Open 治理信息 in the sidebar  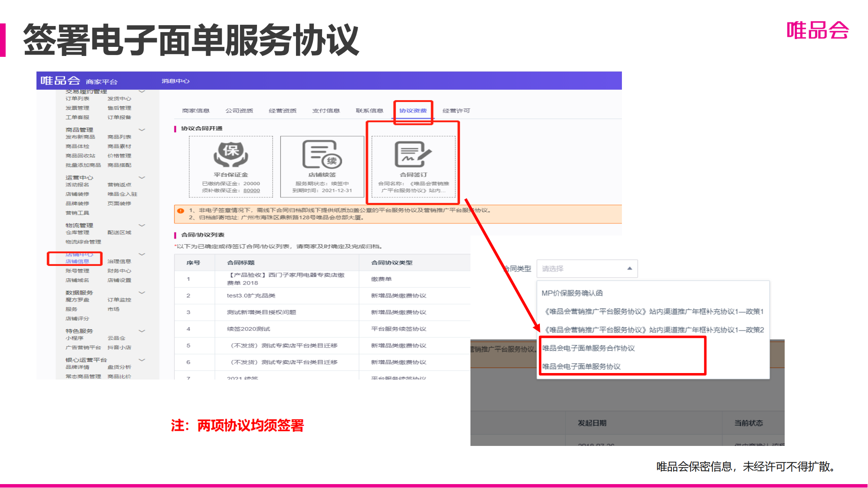coord(119,261)
